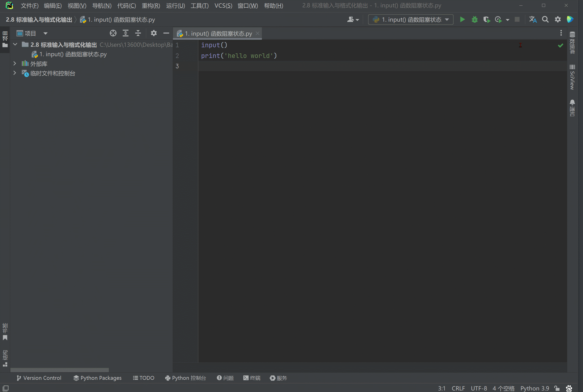Click the Settings gear icon in toolbar
The width and height of the screenshot is (583, 392).
coord(558,19)
